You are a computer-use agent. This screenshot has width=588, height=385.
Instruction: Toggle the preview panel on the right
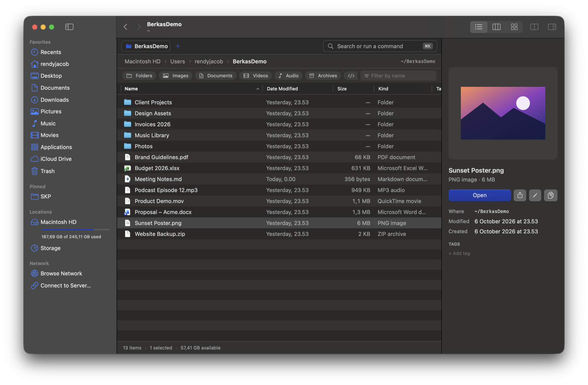click(552, 27)
